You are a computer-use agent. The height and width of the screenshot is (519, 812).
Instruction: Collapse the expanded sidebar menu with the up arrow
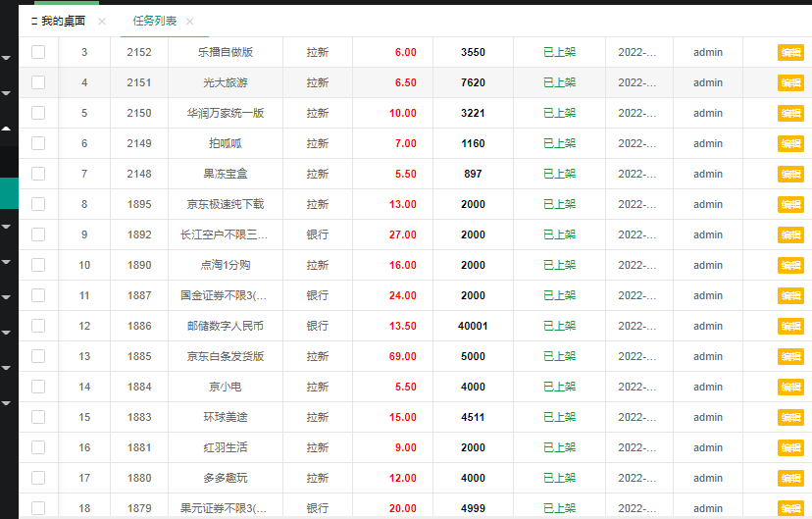coord(7,128)
